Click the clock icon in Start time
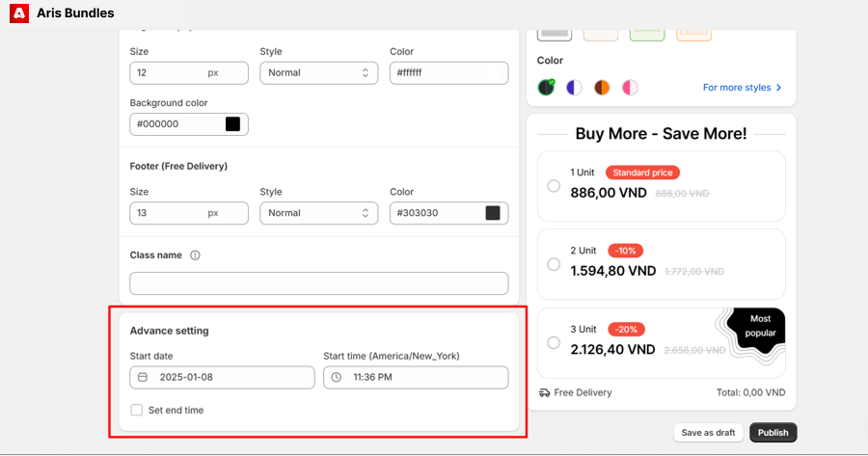This screenshot has width=868, height=456. (336, 377)
